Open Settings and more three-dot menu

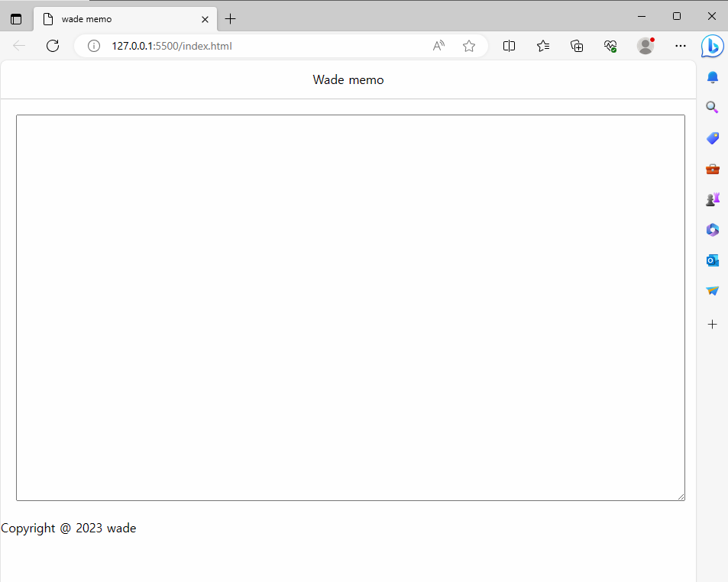(x=681, y=46)
